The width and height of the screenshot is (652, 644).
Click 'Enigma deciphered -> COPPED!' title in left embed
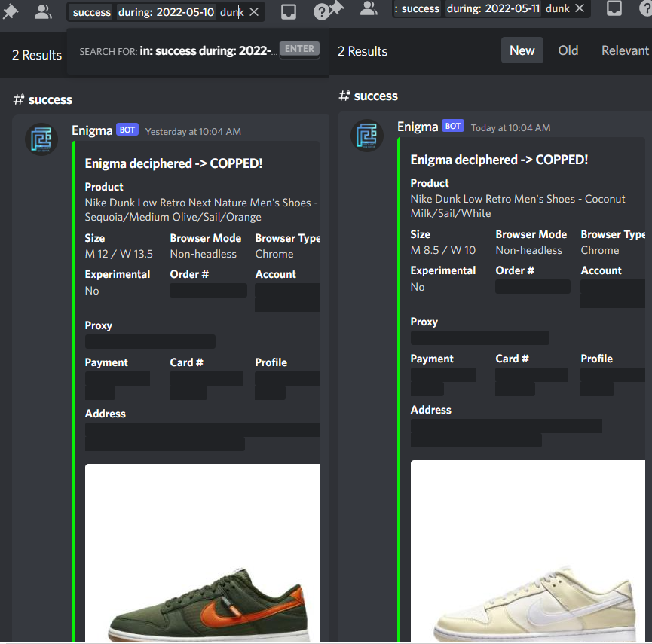tap(173, 163)
